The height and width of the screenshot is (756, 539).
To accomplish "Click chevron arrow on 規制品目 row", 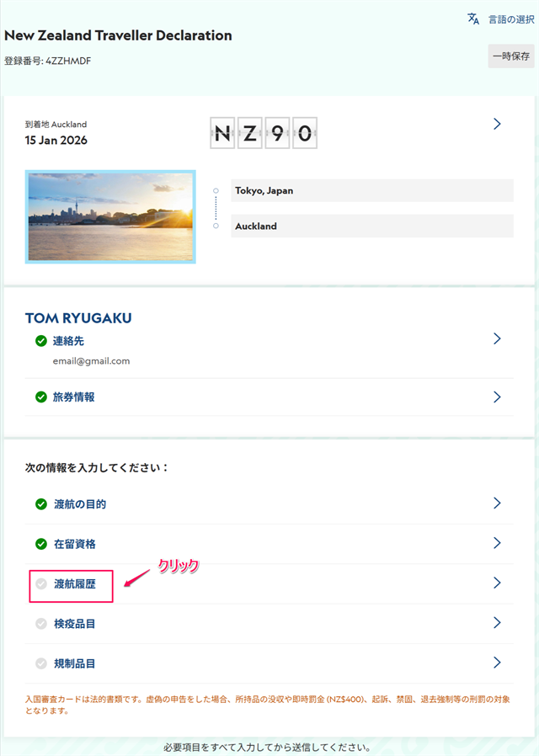I will click(x=497, y=663).
